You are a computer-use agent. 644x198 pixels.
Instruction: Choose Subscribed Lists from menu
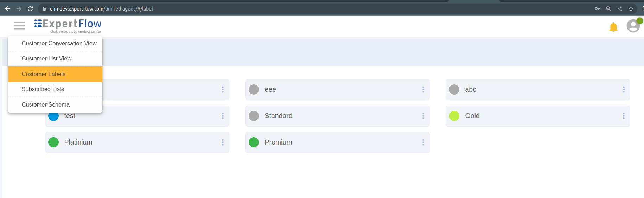point(43,89)
